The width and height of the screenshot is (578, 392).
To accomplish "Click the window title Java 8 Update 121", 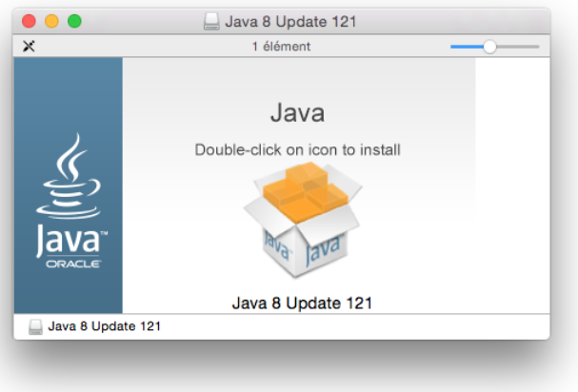I will click(x=290, y=21).
